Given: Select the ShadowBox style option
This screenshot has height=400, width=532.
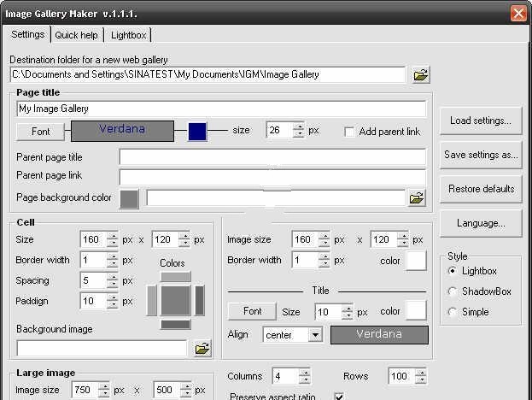Looking at the screenshot, I should pos(453,291).
